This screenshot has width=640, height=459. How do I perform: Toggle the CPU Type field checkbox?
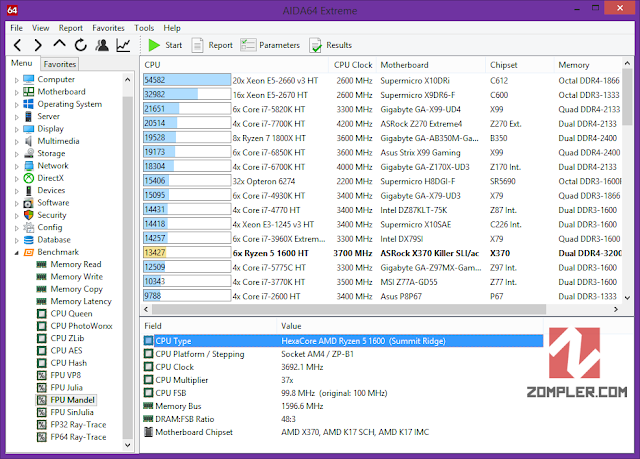(x=149, y=341)
